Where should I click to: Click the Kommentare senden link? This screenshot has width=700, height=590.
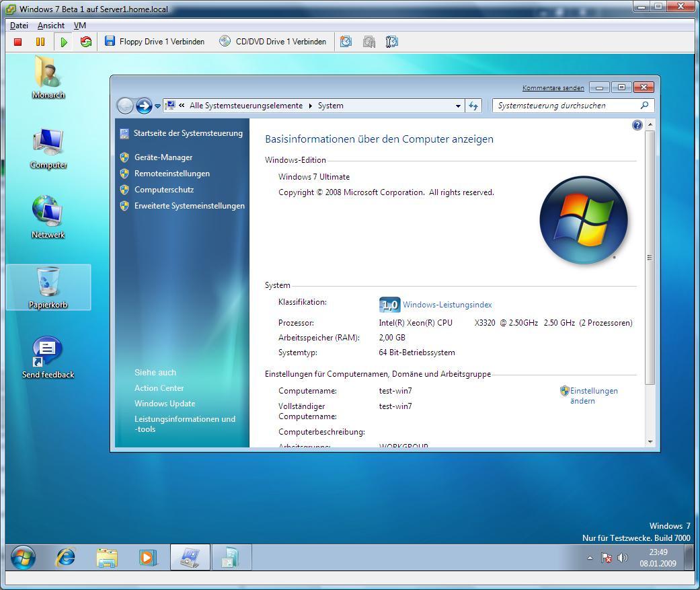point(553,88)
